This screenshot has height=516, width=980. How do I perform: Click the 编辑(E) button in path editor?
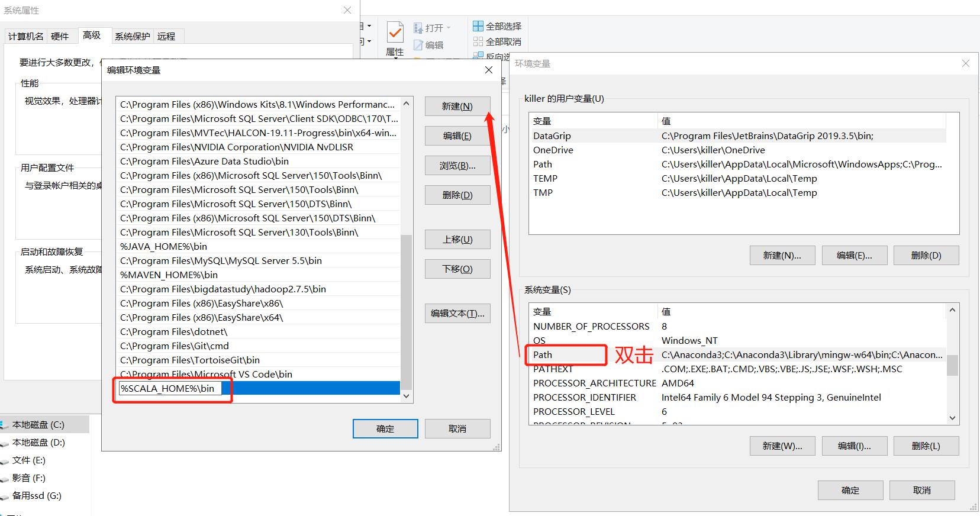pos(457,136)
